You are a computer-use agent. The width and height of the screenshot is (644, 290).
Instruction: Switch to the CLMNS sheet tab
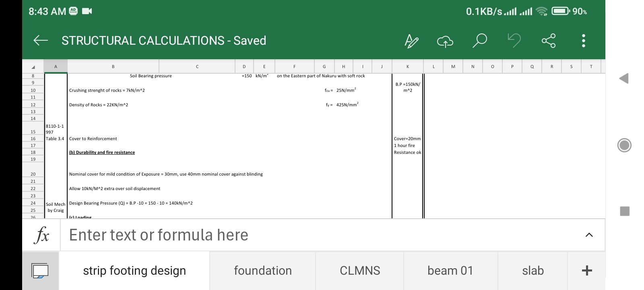(360, 271)
